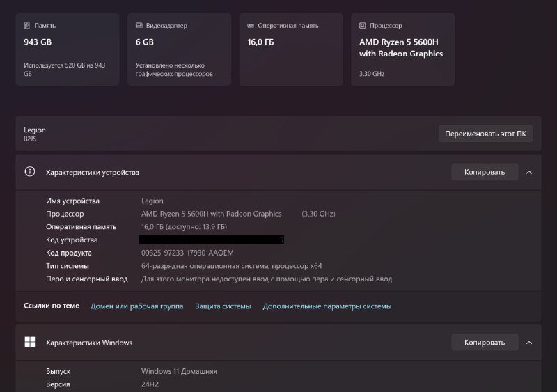
Task: Click the Перо и сенсорный ввод label
Action: coord(86,279)
